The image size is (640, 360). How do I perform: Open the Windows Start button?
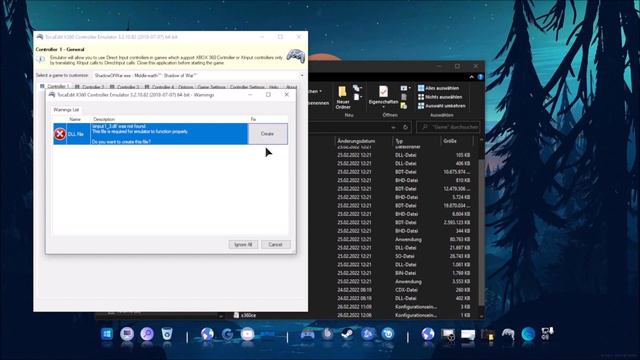pyautogui.click(x=107, y=334)
